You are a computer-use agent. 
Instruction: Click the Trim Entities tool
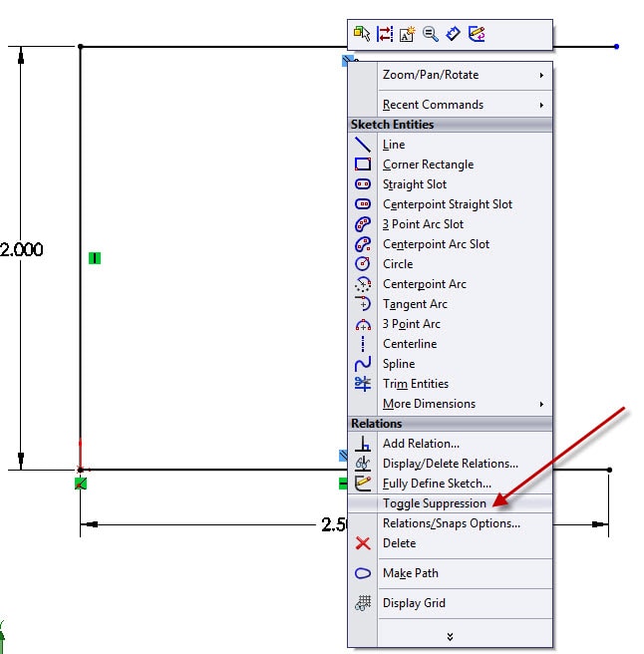tap(415, 384)
